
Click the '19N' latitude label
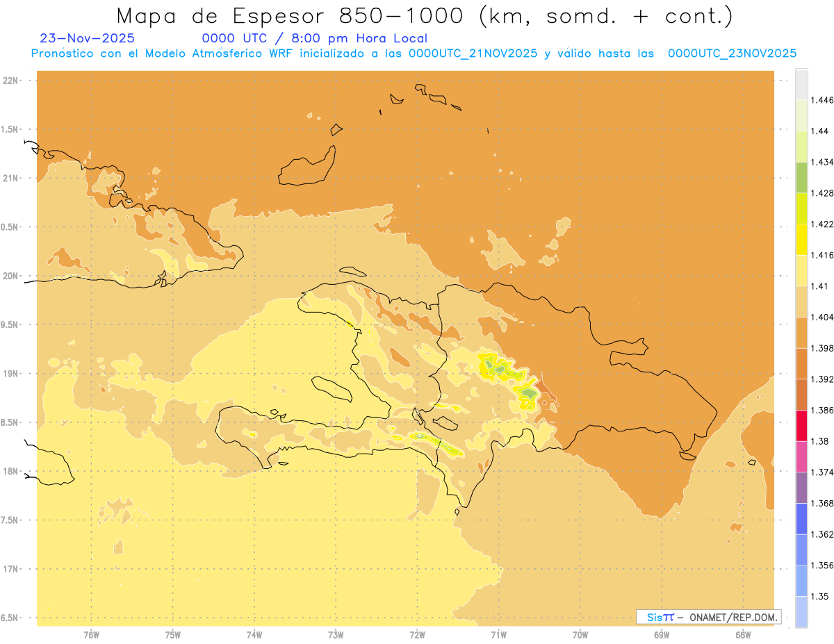[11, 374]
